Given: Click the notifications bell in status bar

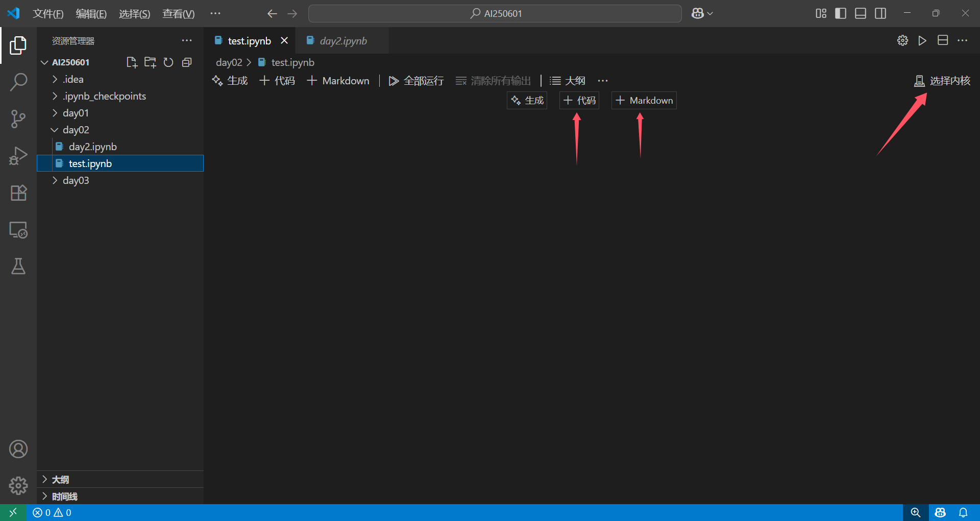Looking at the screenshot, I should pyautogui.click(x=964, y=512).
